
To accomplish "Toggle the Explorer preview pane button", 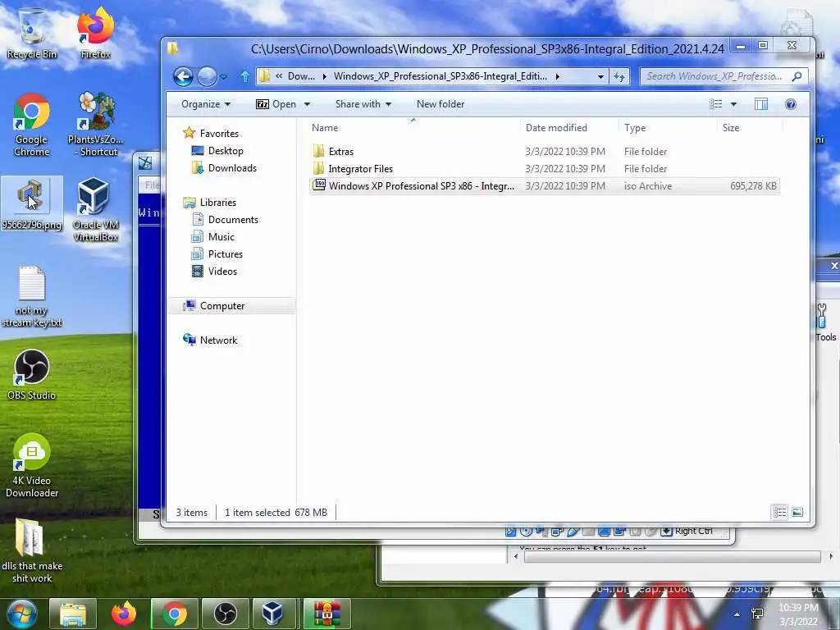I will [x=760, y=104].
